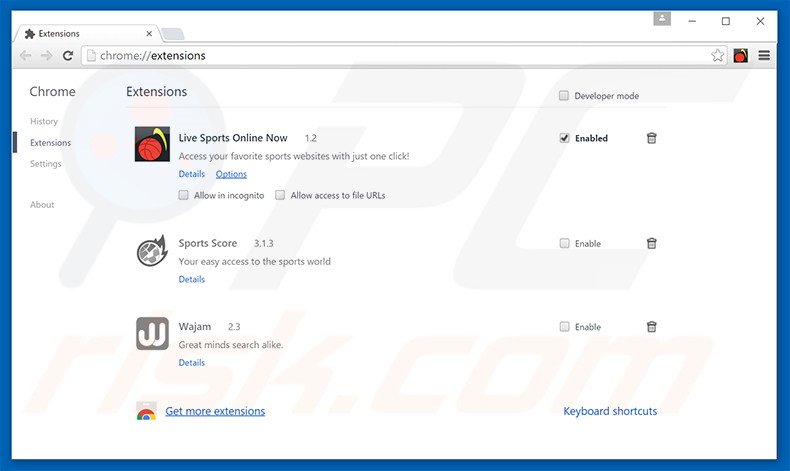
Task: Reload the extensions page
Action: [x=68, y=55]
